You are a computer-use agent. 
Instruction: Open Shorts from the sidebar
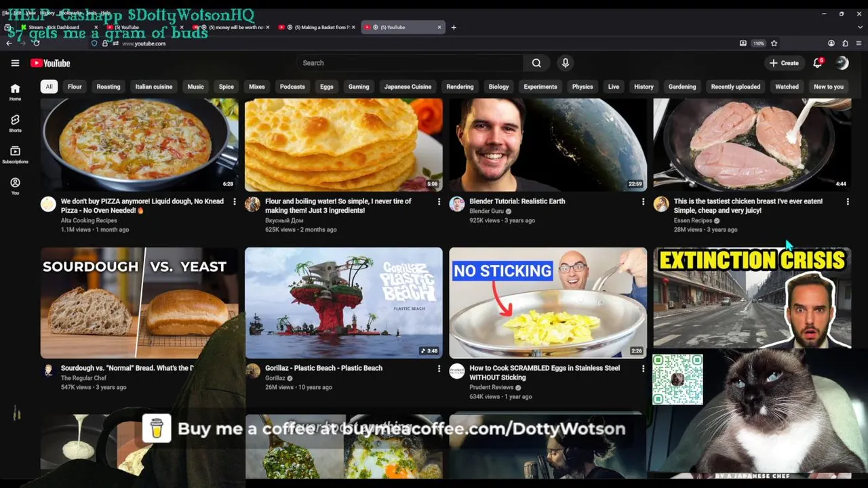coord(15,123)
